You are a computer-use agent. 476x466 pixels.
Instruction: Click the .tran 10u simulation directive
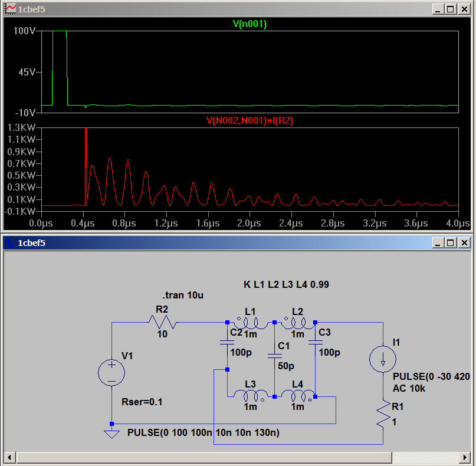(x=183, y=296)
